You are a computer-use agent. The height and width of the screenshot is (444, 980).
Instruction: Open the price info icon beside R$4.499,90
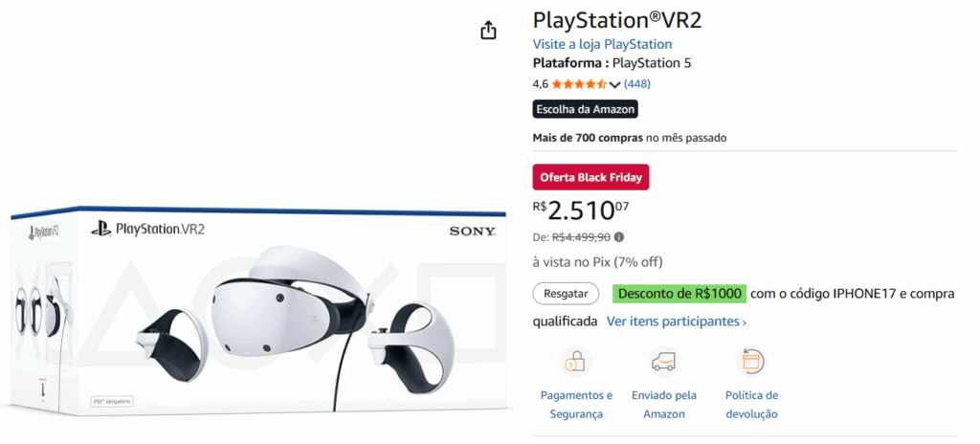[619, 237]
